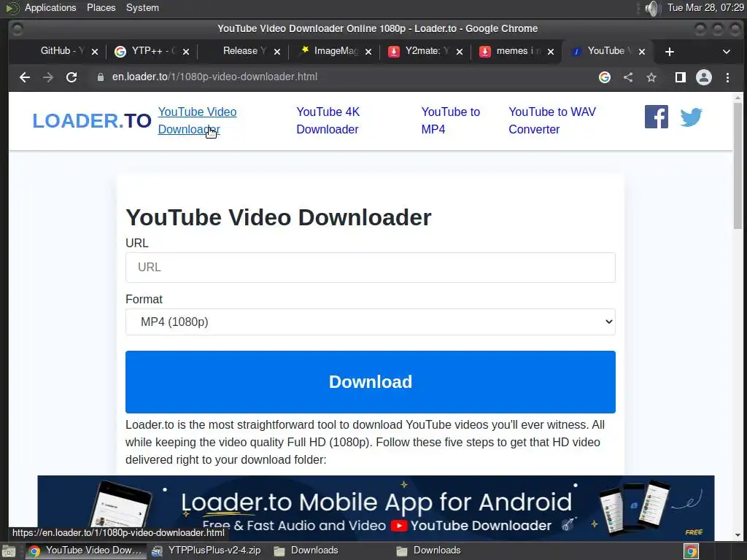Image resolution: width=747 pixels, height=560 pixels.
Task: Open YouTube 4K Downloader link
Action: pos(328,120)
